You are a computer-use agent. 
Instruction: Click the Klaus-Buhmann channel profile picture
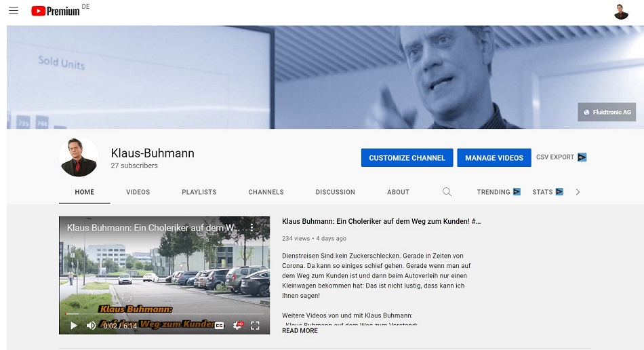(79, 157)
